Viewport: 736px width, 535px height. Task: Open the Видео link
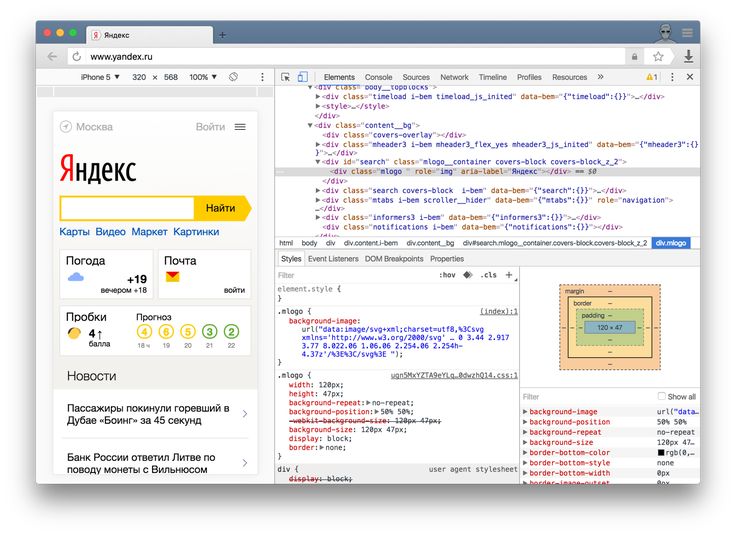110,232
